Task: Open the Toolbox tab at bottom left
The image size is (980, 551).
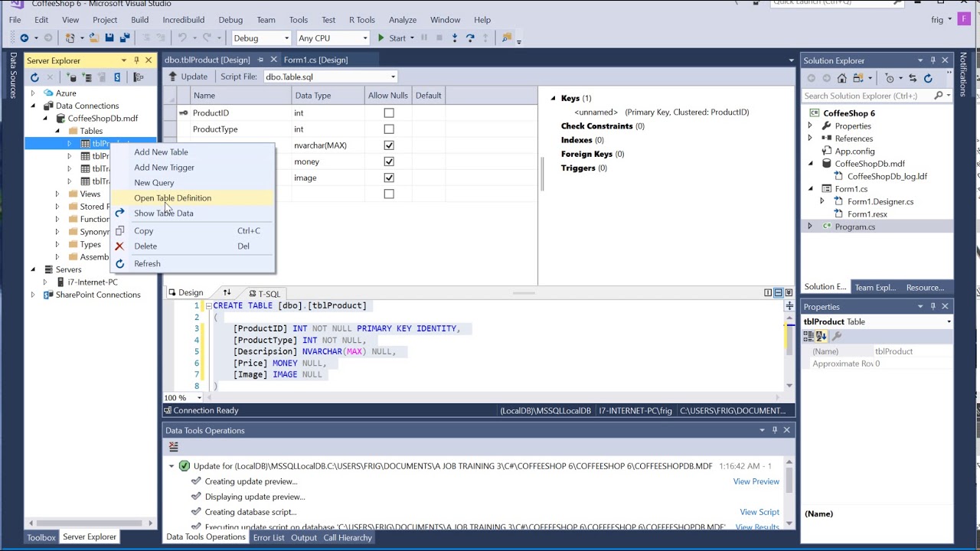Action: [x=41, y=537]
